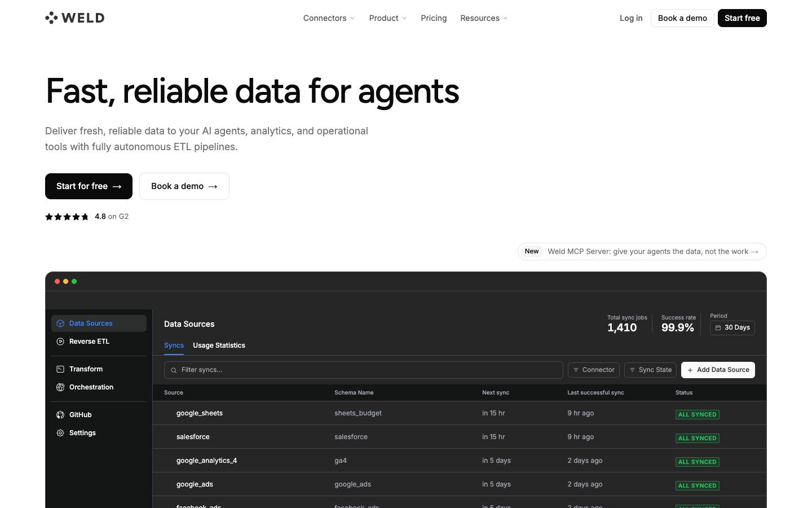Open the GitHub section
The image size is (812, 508).
99,415
